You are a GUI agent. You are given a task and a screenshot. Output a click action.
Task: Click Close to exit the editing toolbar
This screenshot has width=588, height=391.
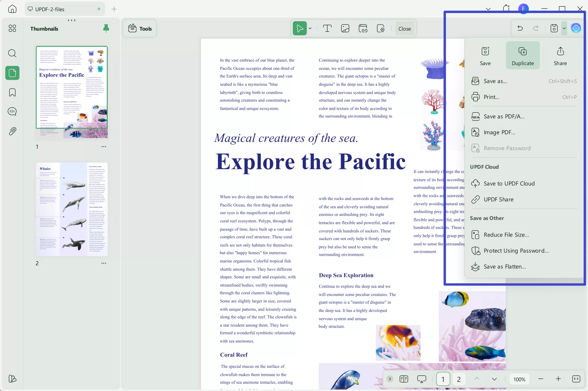404,29
